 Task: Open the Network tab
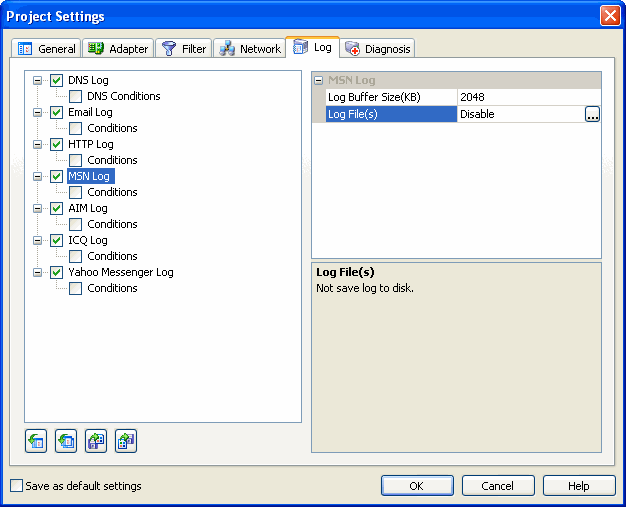tap(250, 49)
